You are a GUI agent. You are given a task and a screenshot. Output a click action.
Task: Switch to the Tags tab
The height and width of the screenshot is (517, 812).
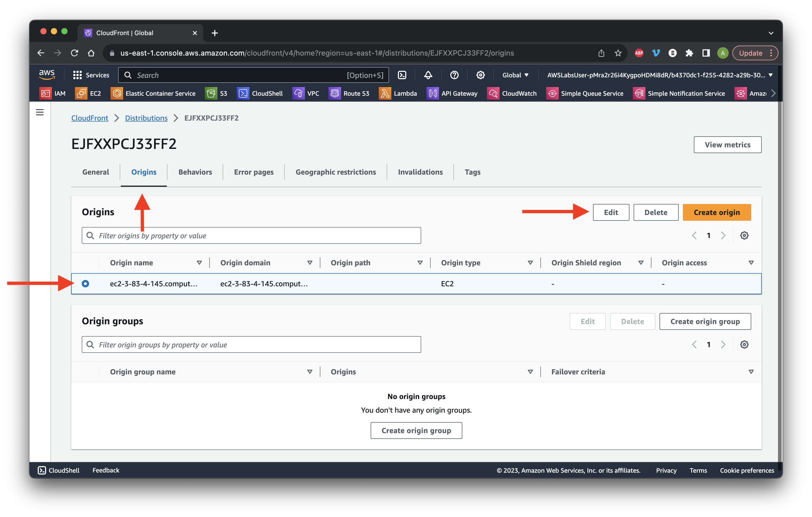coord(473,172)
